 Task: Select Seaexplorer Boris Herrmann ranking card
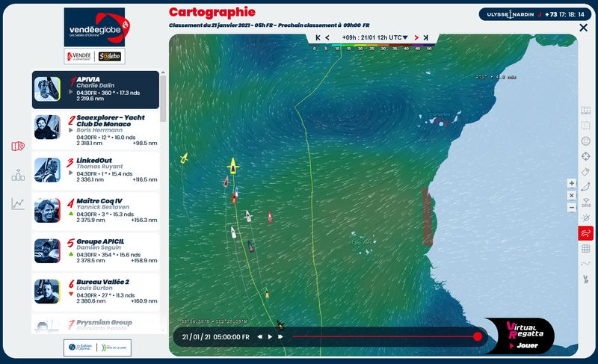click(96, 130)
